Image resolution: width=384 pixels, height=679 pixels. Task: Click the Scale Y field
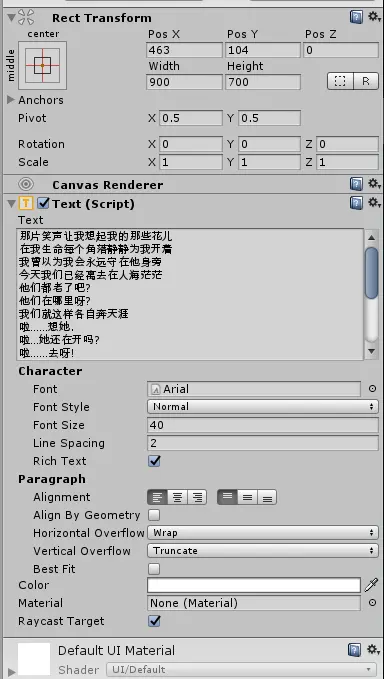(x=269, y=162)
